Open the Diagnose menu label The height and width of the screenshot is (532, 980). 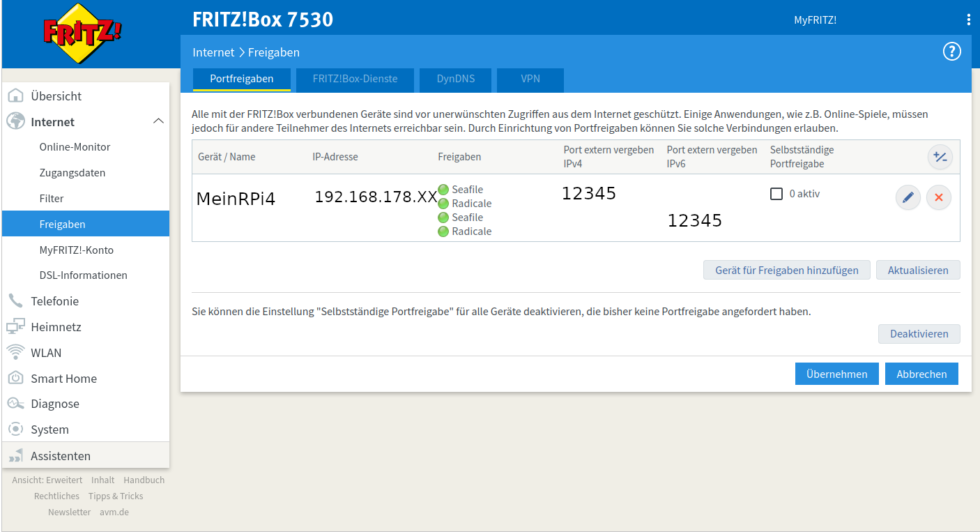(x=55, y=404)
